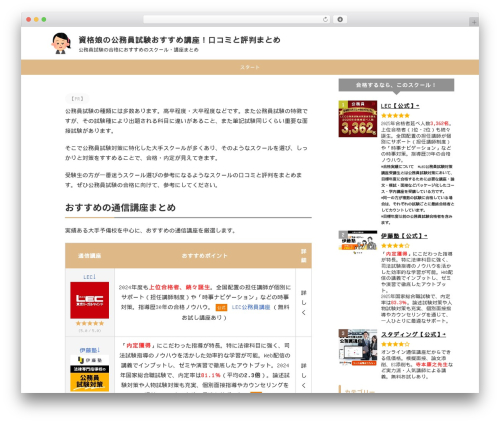Open site title 資格娘の公務員試験おすすめ講座
The image size is (500, 423).
click(179, 40)
